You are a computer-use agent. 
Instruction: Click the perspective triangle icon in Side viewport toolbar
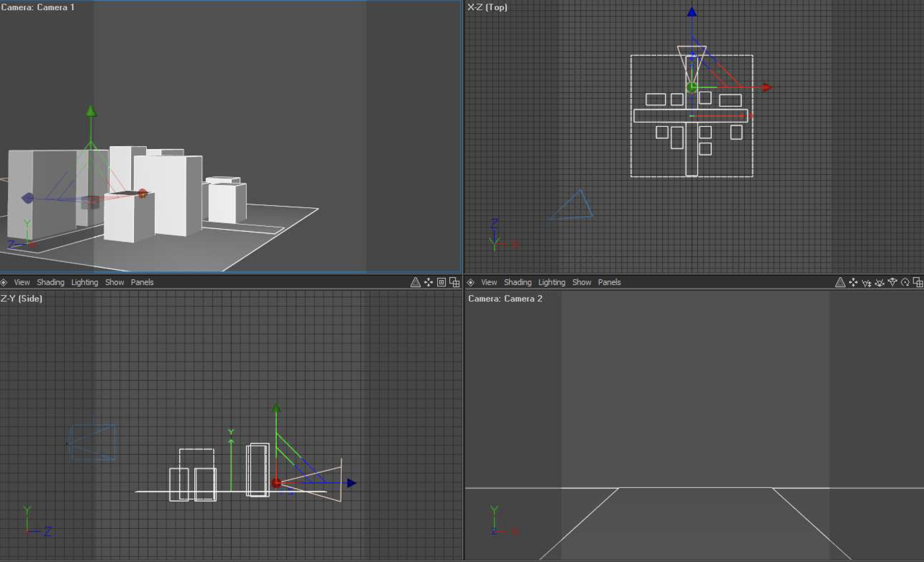(x=415, y=282)
